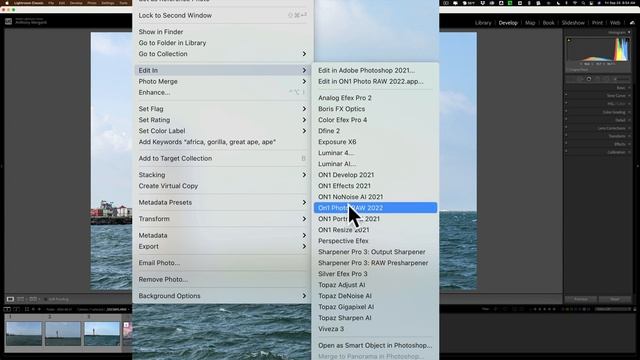The width and height of the screenshot is (640, 360).
Task: Switch to Develop module
Action: [x=508, y=23]
